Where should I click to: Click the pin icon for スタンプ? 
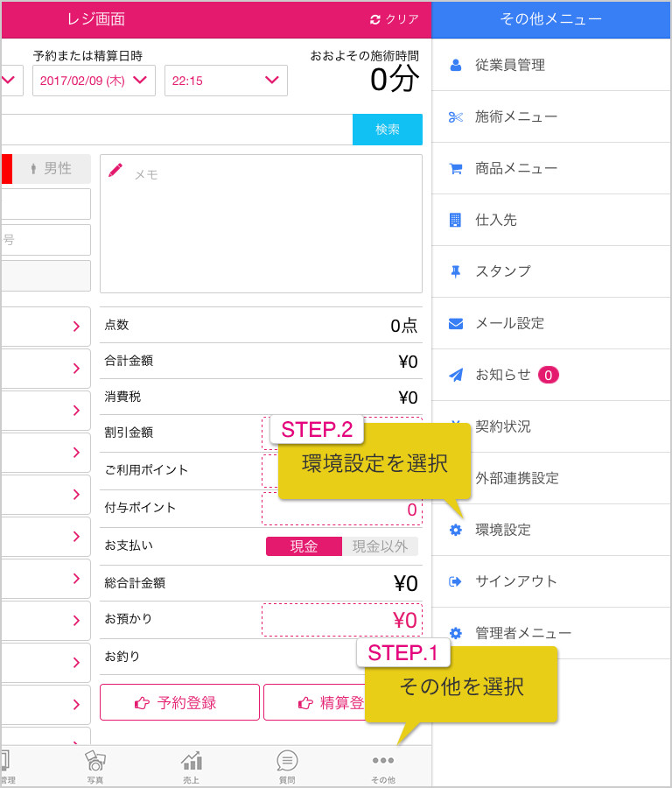pos(456,272)
